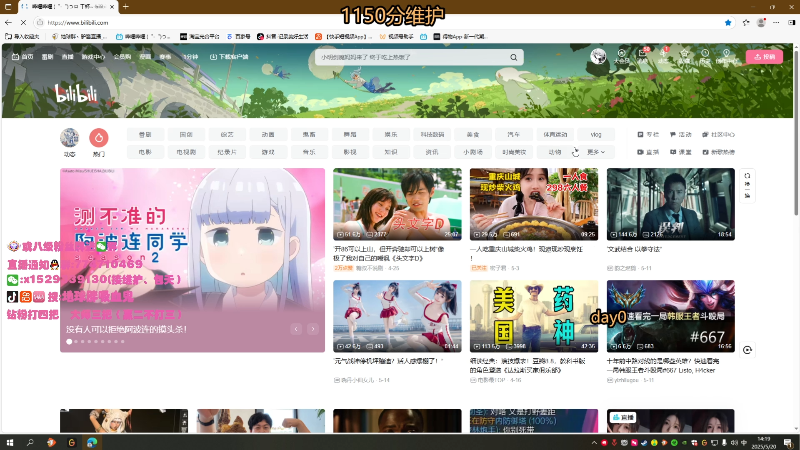
Task: Go back with the browser back arrow
Action: [x=8, y=22]
